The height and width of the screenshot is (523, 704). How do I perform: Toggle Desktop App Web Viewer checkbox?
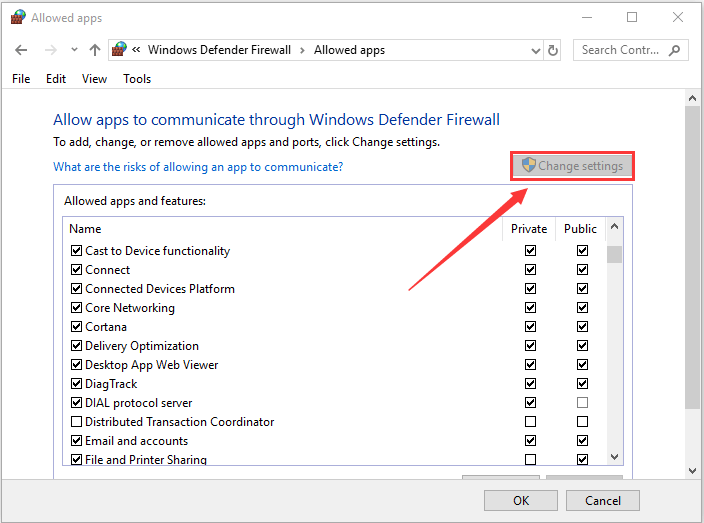pyautogui.click(x=76, y=365)
